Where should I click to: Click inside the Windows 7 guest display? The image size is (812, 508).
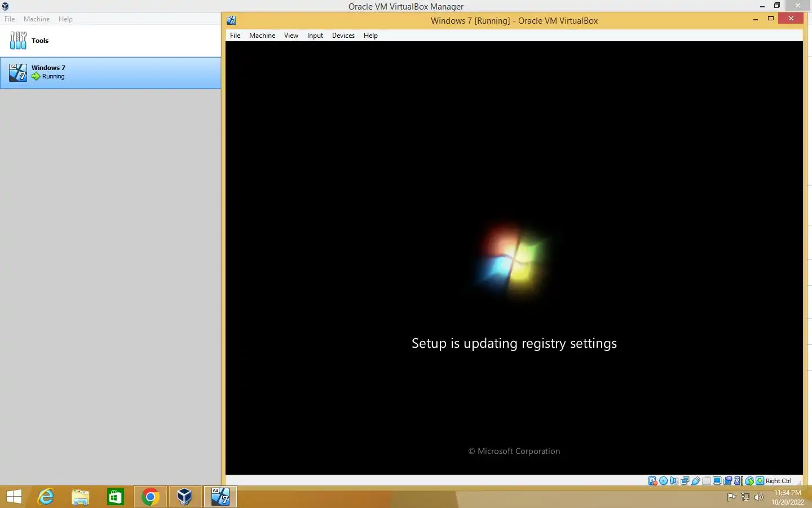coord(514,257)
